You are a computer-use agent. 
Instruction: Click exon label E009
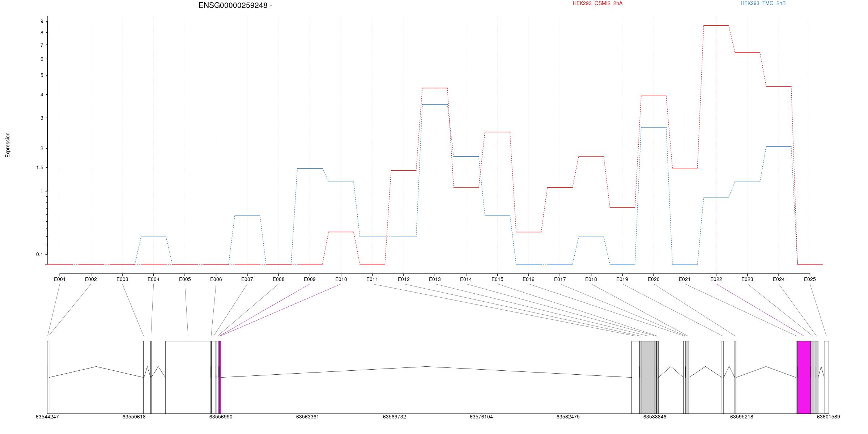point(310,279)
